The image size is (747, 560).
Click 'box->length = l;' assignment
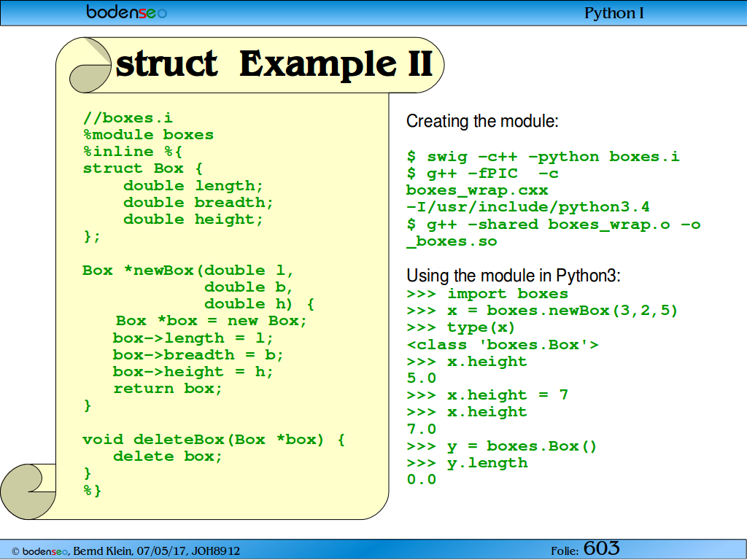[193, 338]
